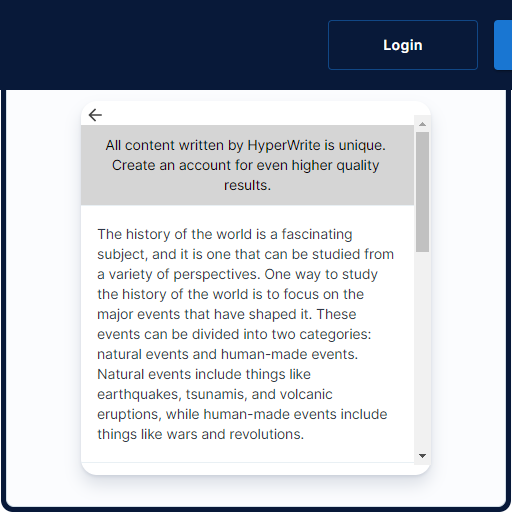Click the scrollbar up arrow

coord(422,124)
